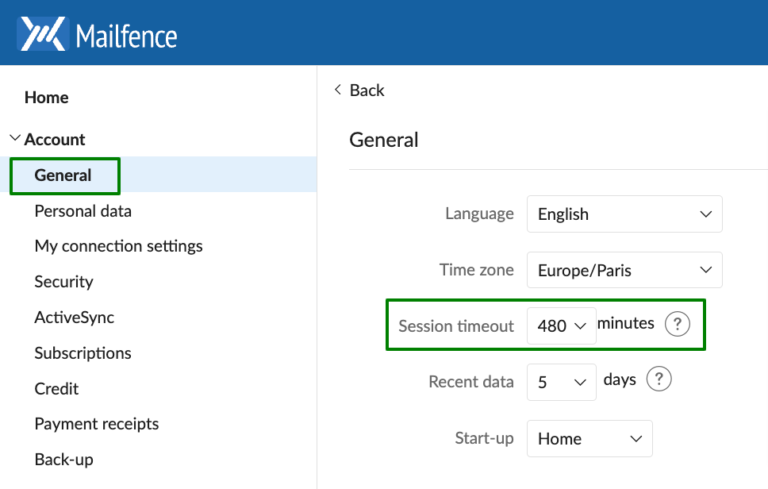Open the Time zone dropdown Europe/Paris

624,270
